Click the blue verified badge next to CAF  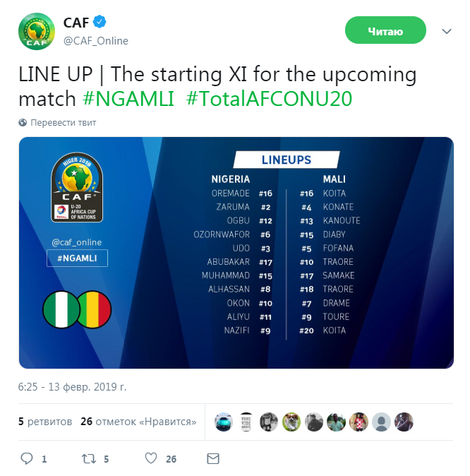click(100, 22)
